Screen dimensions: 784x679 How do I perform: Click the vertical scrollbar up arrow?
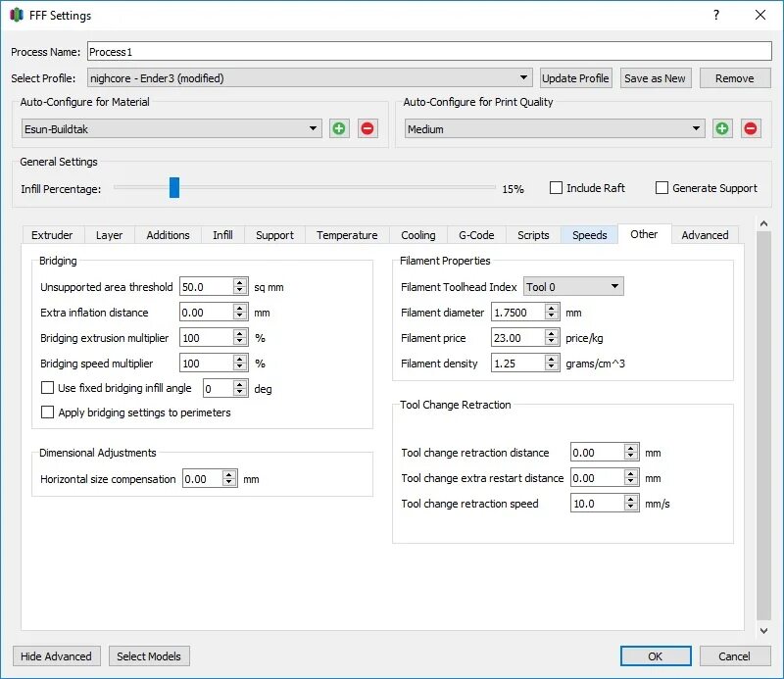coord(763,223)
